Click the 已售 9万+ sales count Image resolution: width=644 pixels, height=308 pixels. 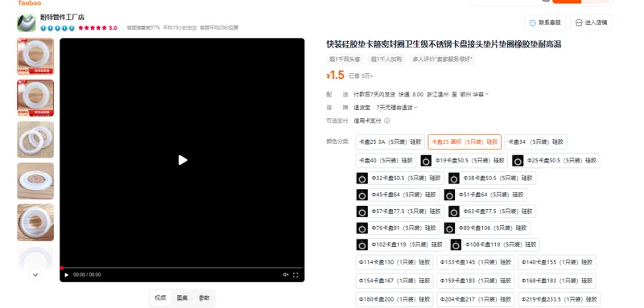361,76
